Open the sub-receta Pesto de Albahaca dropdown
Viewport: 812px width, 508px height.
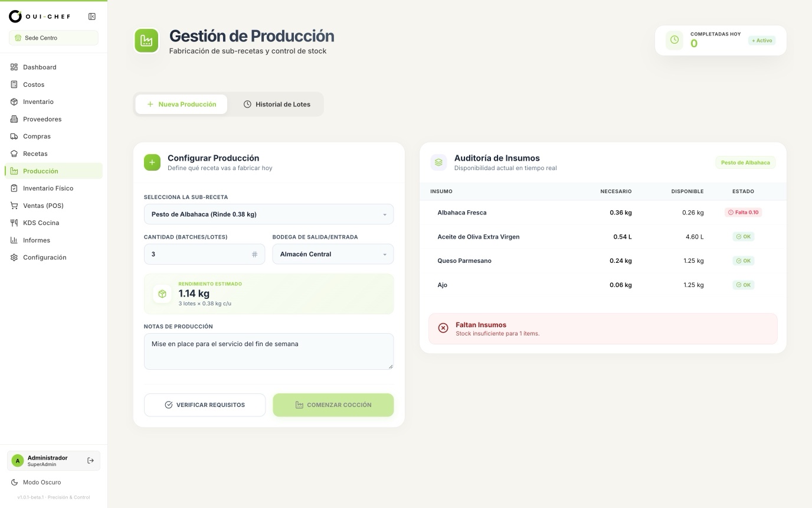point(269,214)
